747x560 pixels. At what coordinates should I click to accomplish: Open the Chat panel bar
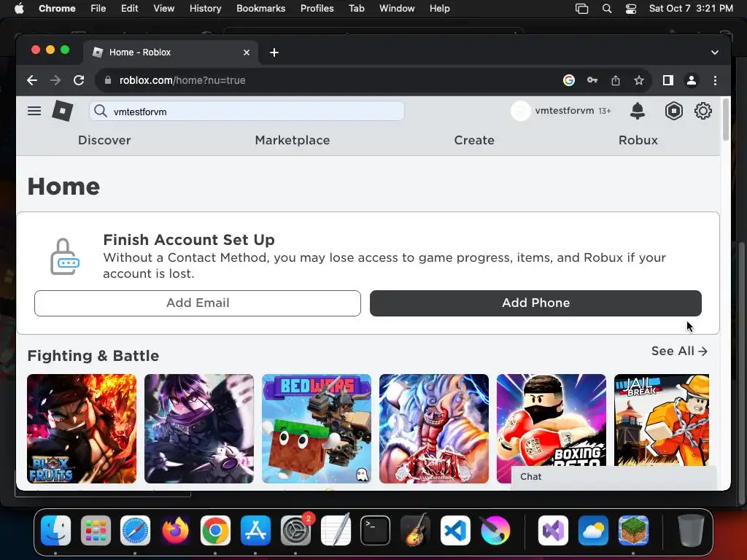coord(614,477)
